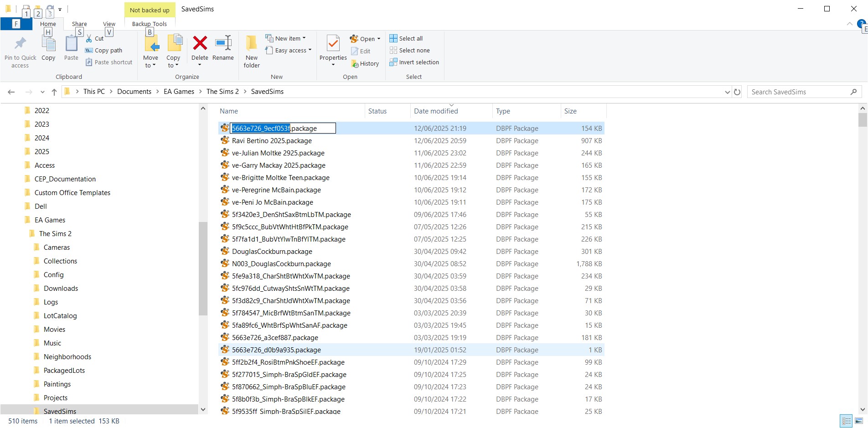Viewport: 868px width, 428px height.
Task: Switch to Details view layout icon
Action: (x=847, y=421)
